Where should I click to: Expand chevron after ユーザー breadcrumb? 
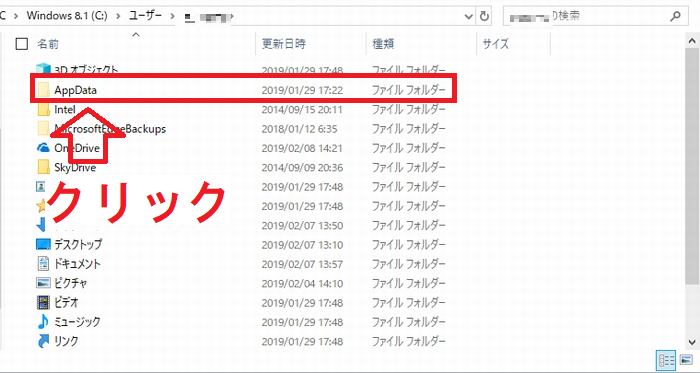172,16
